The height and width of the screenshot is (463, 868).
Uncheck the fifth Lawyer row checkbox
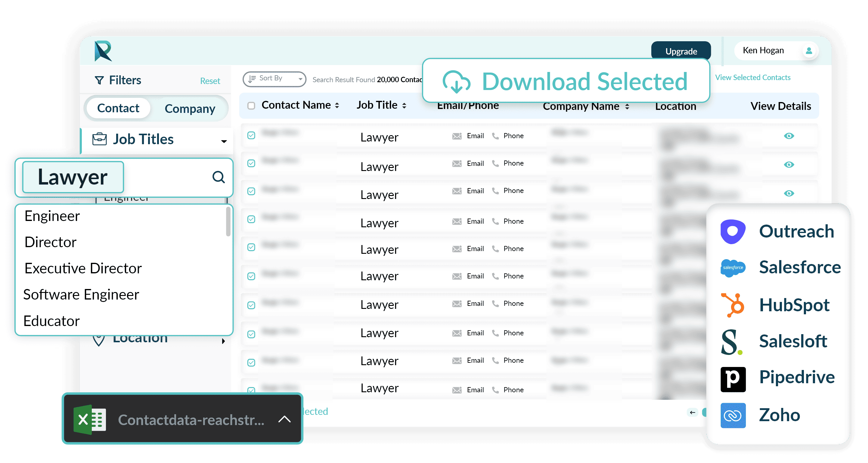251,247
